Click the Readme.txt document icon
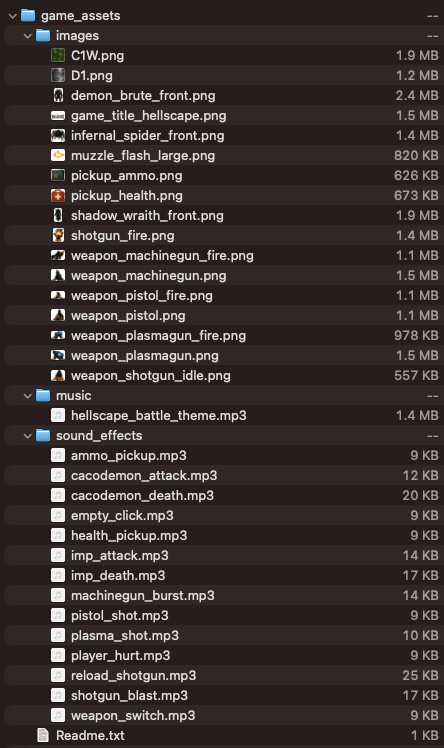 pyautogui.click(x=43, y=735)
